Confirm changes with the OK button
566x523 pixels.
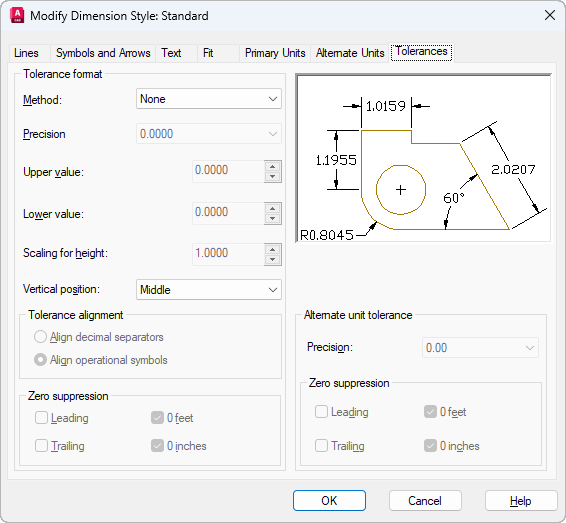[x=329, y=501]
